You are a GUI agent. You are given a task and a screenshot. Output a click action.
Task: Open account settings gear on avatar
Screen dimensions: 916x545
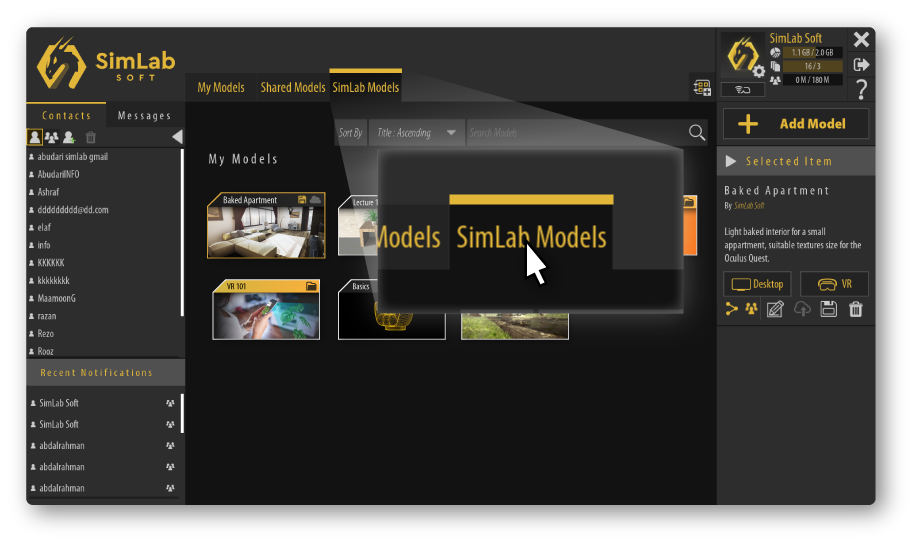pyautogui.click(x=758, y=71)
